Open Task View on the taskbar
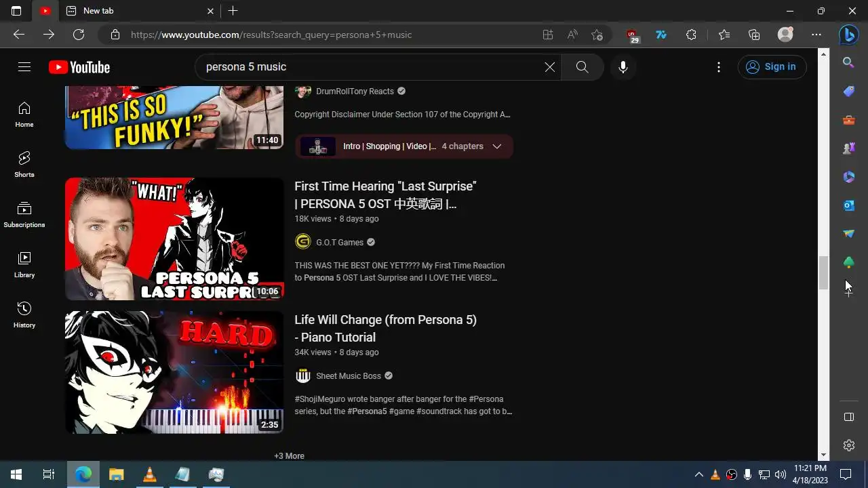Viewport: 868px width, 488px height. pos(49,474)
